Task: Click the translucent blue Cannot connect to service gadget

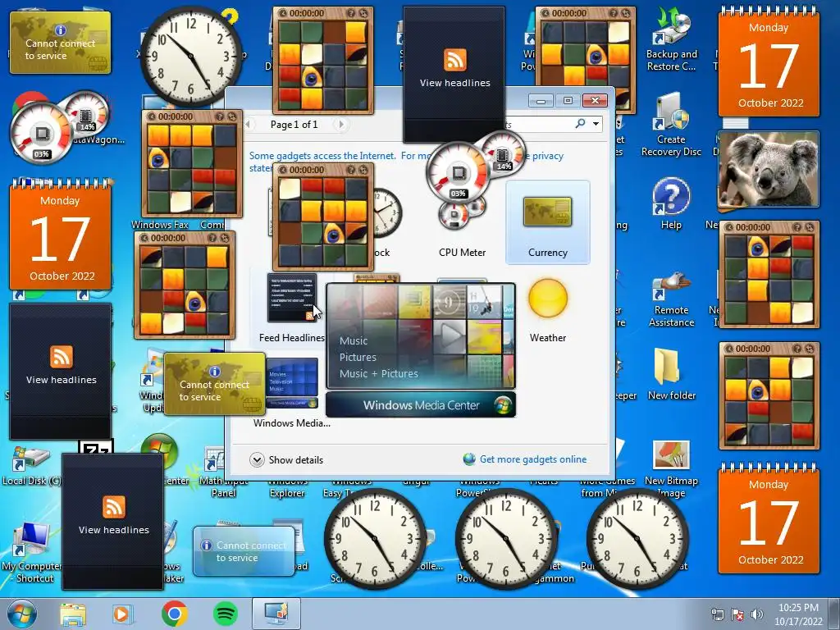Action: pyautogui.click(x=244, y=551)
